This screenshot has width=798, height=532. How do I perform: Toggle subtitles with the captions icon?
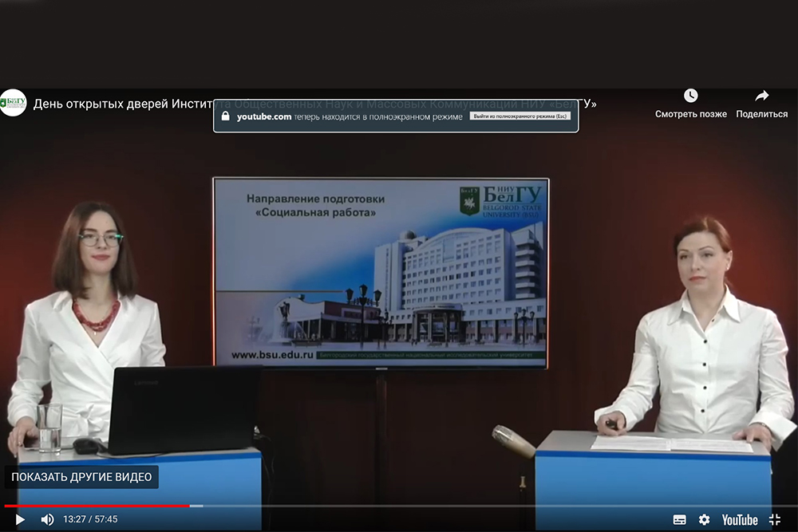(679, 519)
